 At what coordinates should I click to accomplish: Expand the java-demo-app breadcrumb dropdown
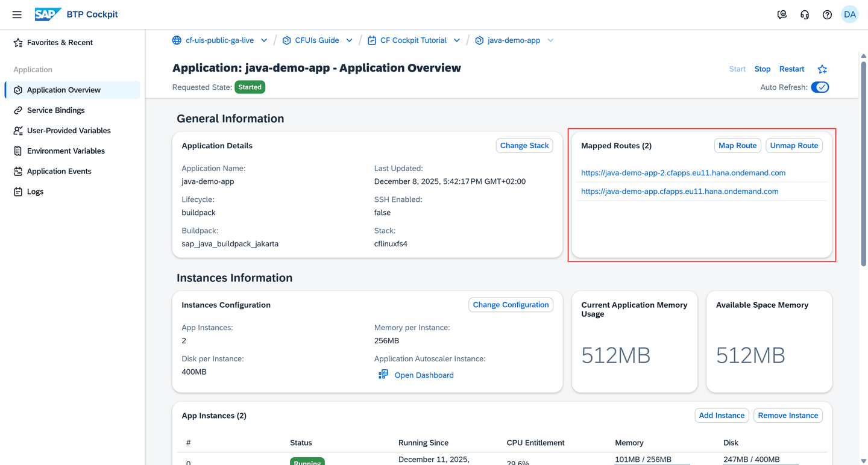[550, 40]
